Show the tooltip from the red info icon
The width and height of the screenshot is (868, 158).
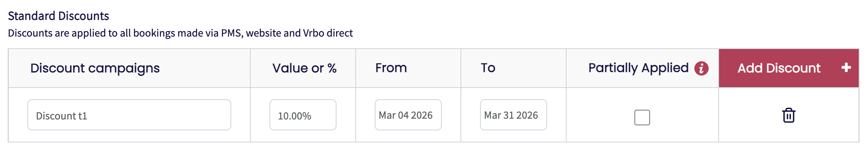[x=701, y=68]
